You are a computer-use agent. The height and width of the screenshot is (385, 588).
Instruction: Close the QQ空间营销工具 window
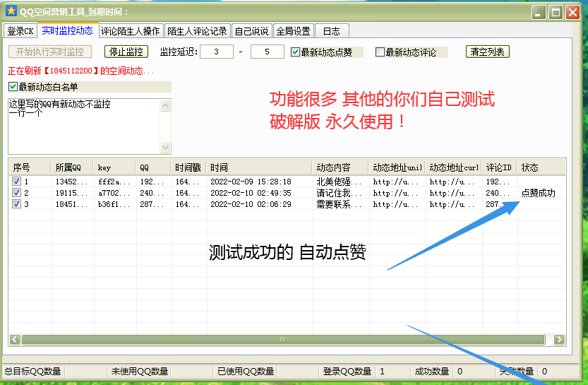pos(573,13)
